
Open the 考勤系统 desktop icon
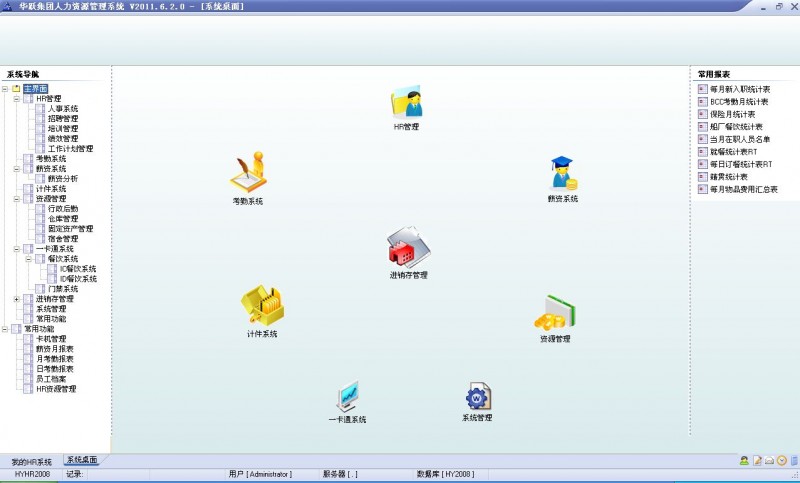tap(247, 173)
